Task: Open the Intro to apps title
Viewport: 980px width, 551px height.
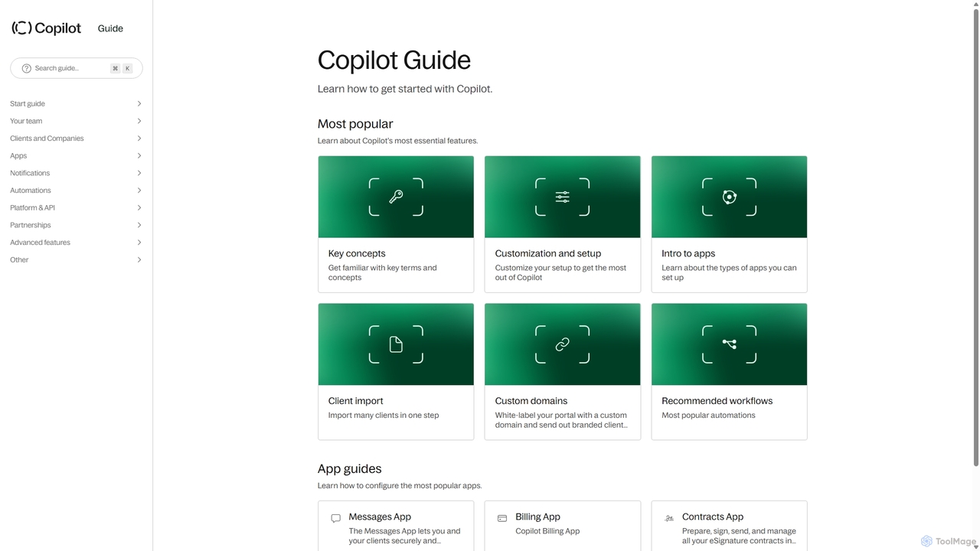Action: tap(688, 253)
